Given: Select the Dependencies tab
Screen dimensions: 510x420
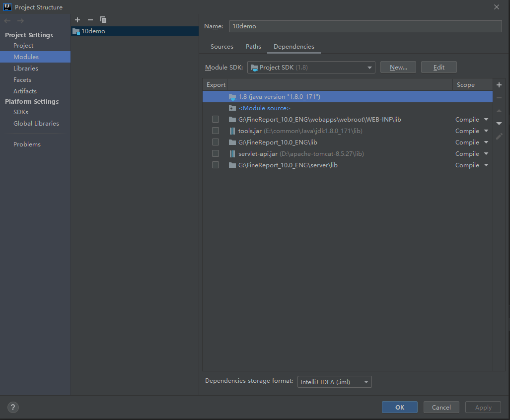Looking at the screenshot, I should coord(293,47).
